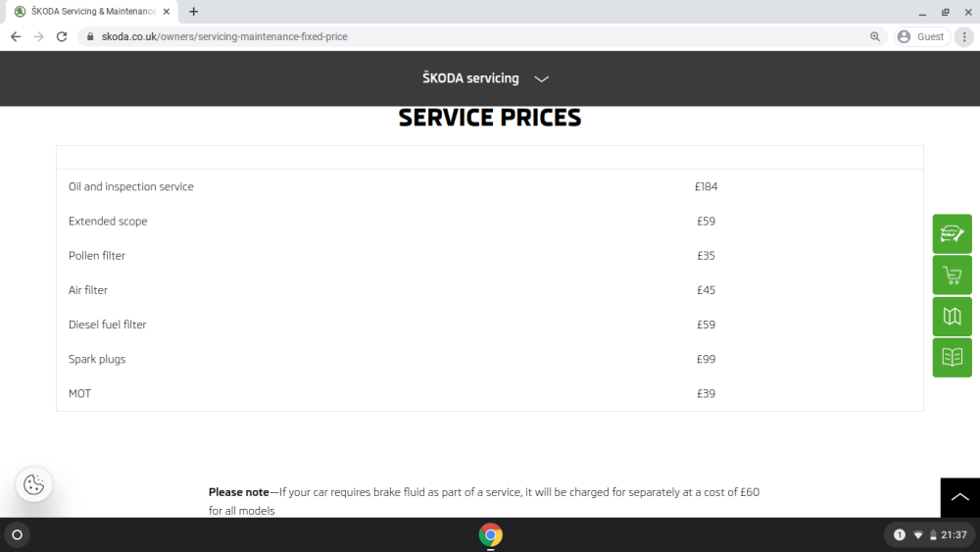Click the 'Spark plugs' row label
980x552 pixels.
(97, 359)
